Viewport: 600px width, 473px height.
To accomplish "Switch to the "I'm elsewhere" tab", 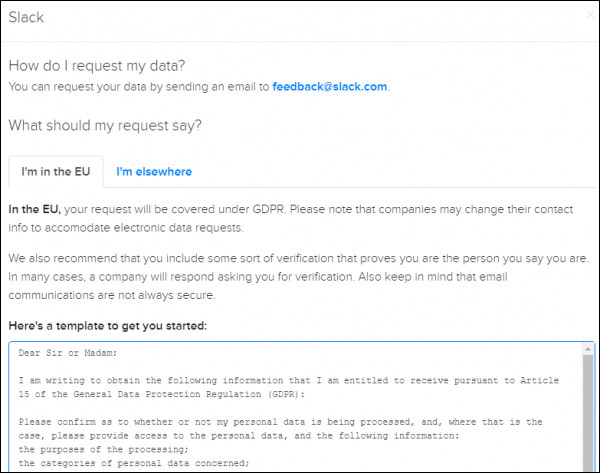I will pos(154,171).
